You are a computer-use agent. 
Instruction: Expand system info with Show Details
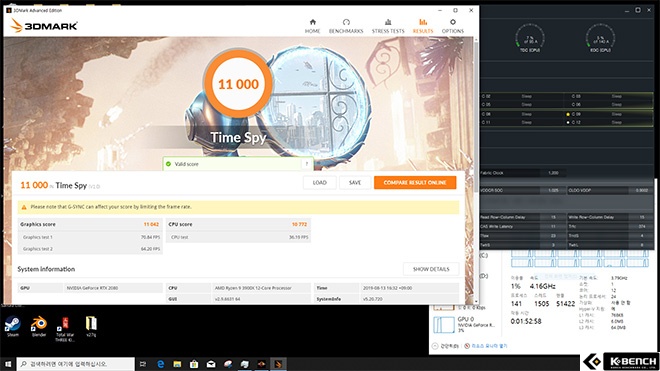coord(431,269)
